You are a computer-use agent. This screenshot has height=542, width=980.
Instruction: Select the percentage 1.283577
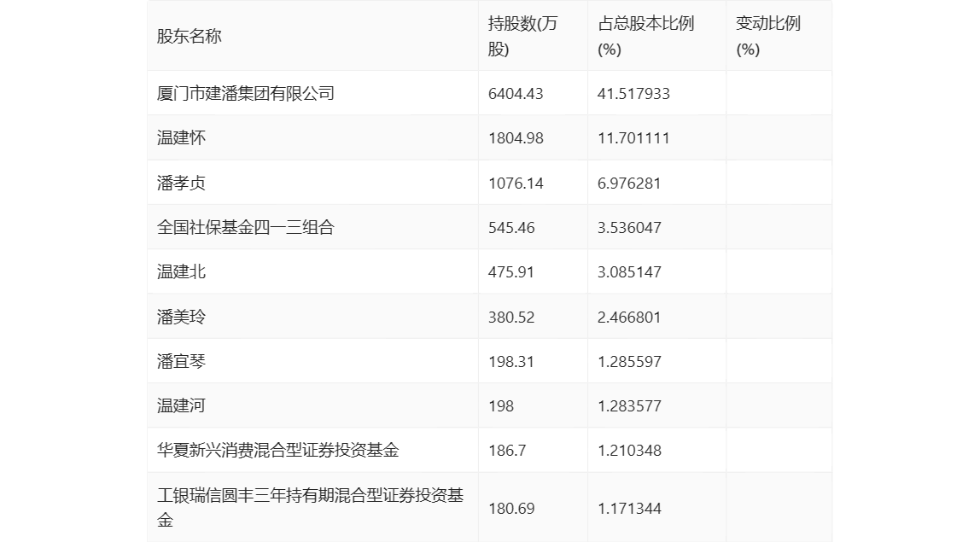click(x=629, y=405)
